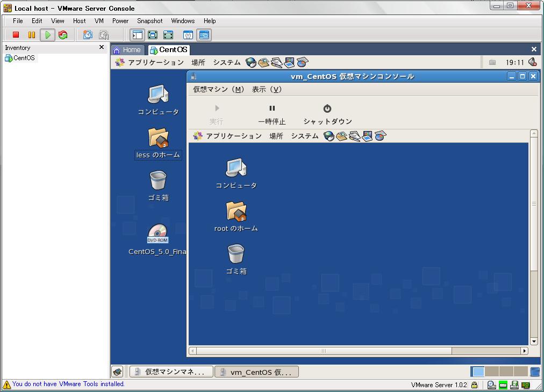Switch to the Home tab

pos(127,50)
